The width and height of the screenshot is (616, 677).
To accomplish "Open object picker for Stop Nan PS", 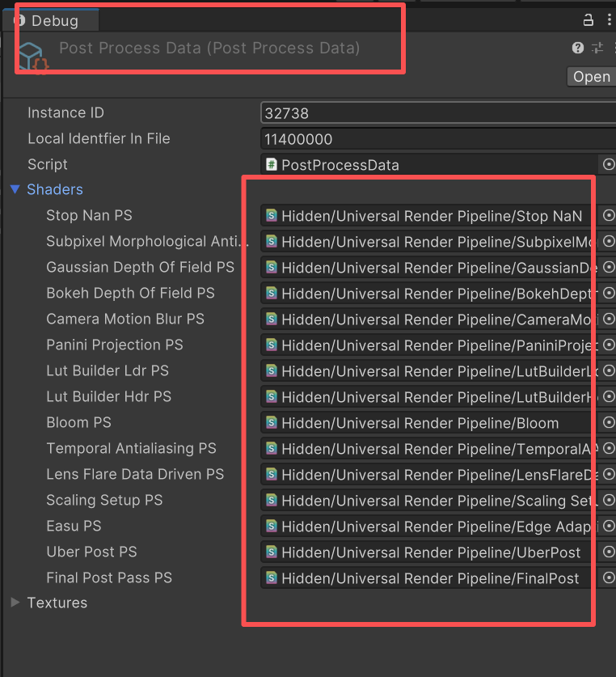I will pyautogui.click(x=608, y=215).
